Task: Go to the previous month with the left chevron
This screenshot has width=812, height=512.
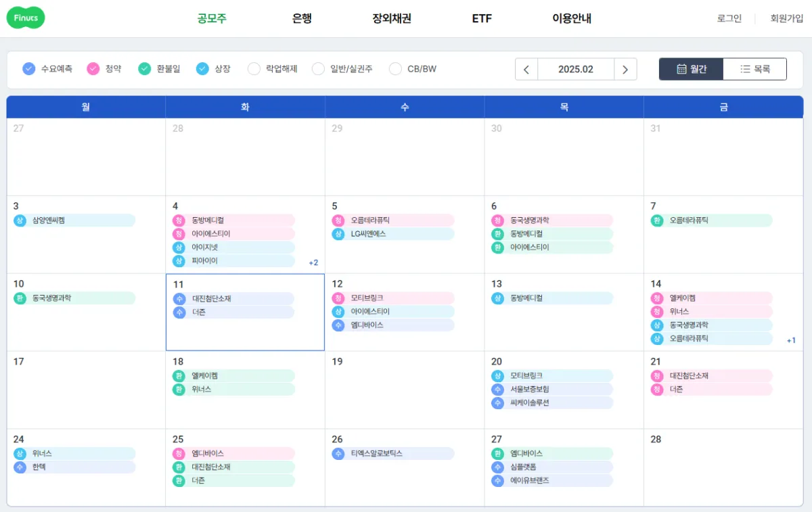Action: [526, 69]
